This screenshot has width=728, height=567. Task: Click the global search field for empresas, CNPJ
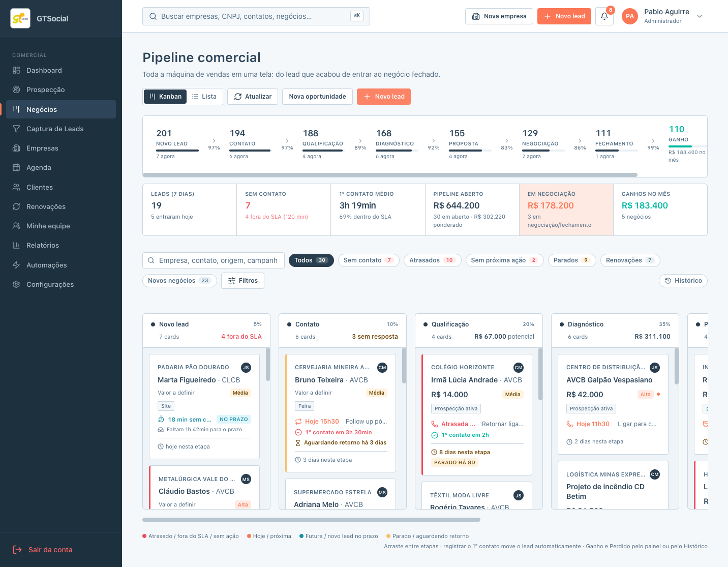pos(256,16)
